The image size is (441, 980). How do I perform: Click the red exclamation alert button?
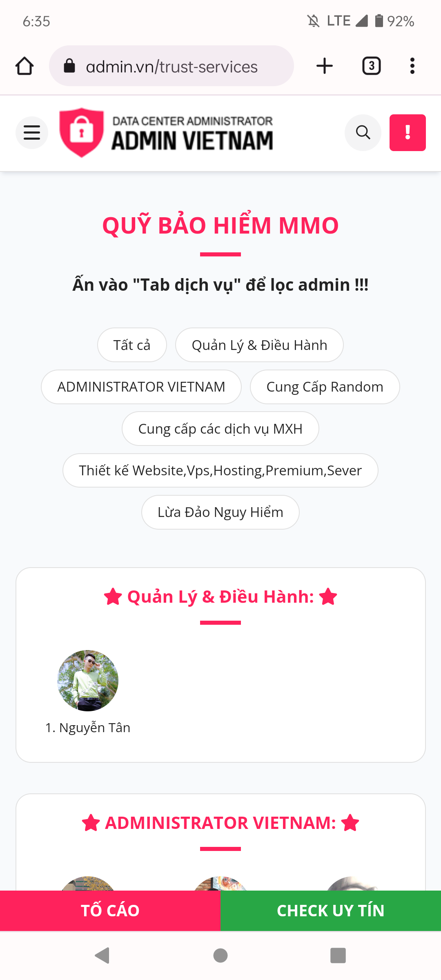point(407,133)
